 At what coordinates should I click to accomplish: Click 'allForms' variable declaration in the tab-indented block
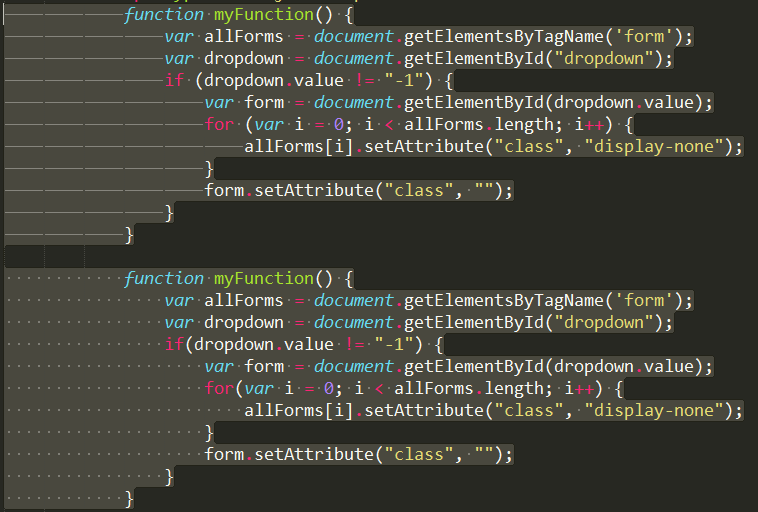[x=244, y=36]
